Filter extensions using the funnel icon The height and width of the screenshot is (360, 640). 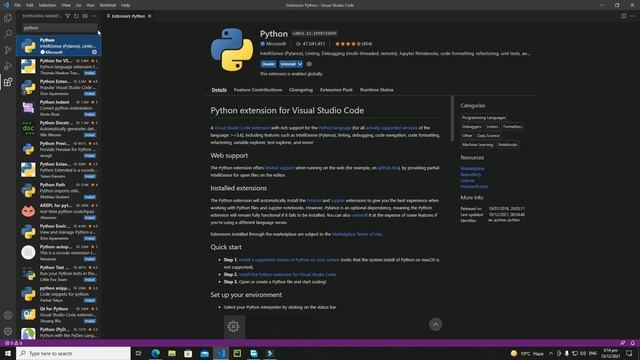click(68, 16)
